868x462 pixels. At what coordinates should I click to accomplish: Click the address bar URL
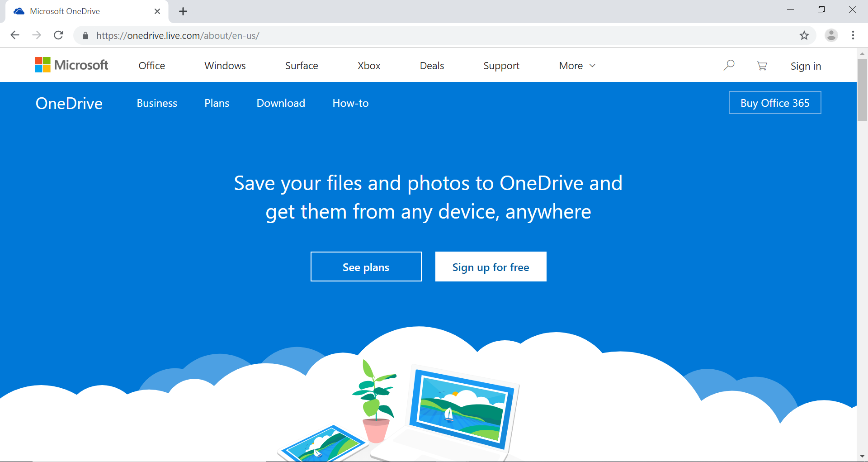click(178, 36)
